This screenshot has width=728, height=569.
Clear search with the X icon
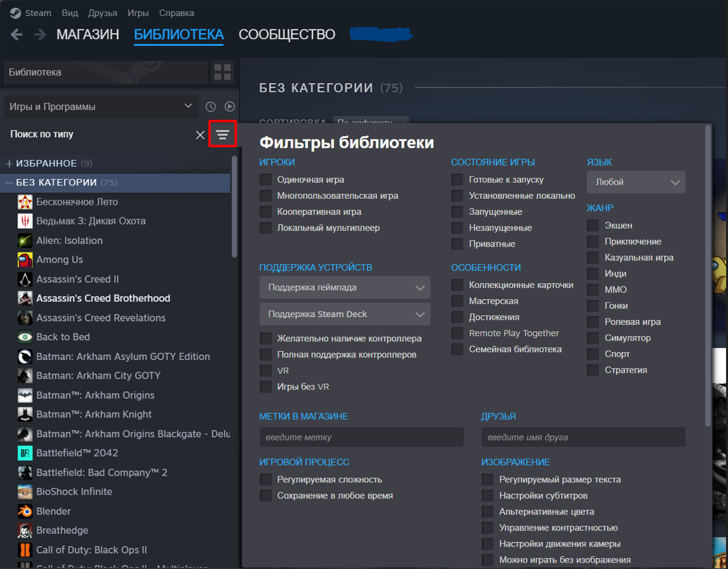coord(200,135)
